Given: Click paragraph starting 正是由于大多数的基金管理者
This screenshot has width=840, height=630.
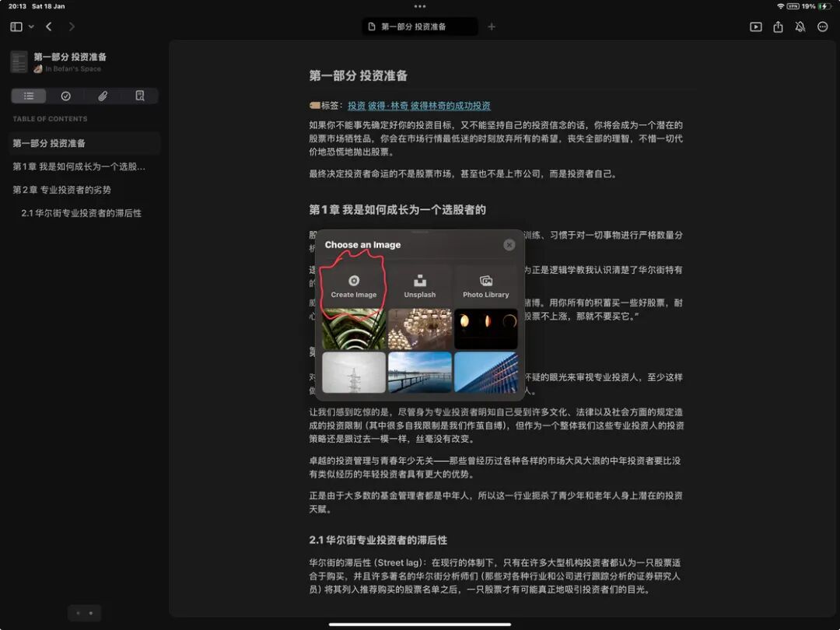Looking at the screenshot, I should 496,502.
